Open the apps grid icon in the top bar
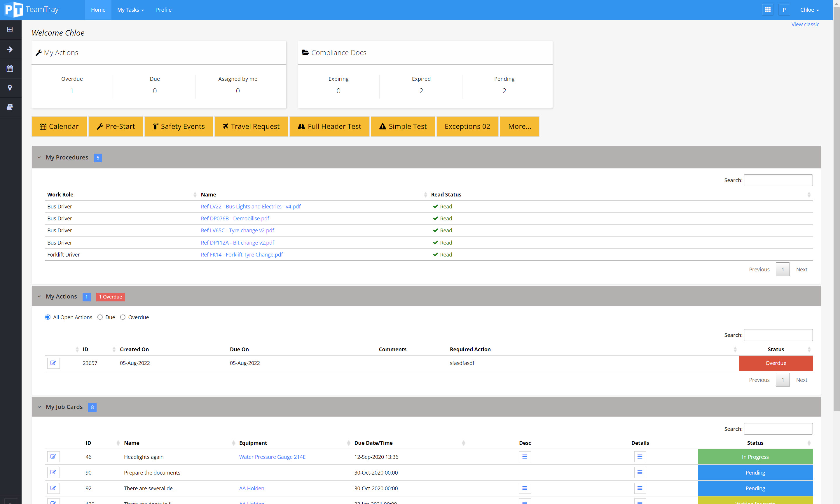 point(768,10)
